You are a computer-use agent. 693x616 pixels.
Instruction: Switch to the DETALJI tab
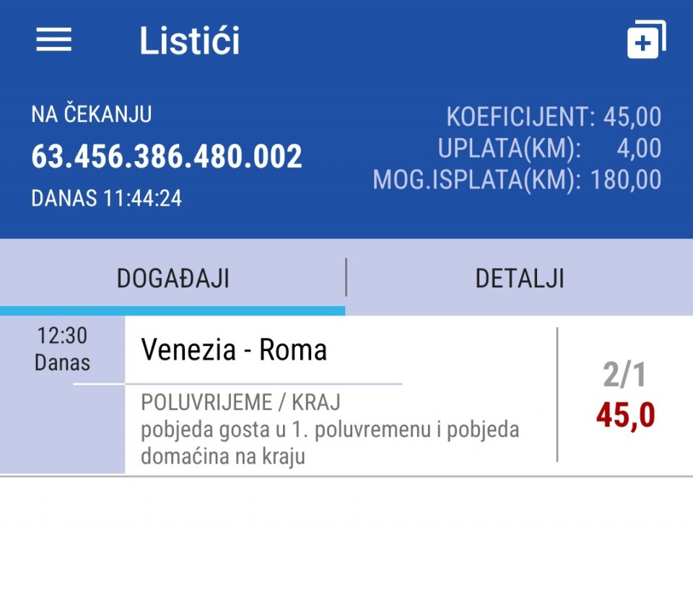[519, 278]
